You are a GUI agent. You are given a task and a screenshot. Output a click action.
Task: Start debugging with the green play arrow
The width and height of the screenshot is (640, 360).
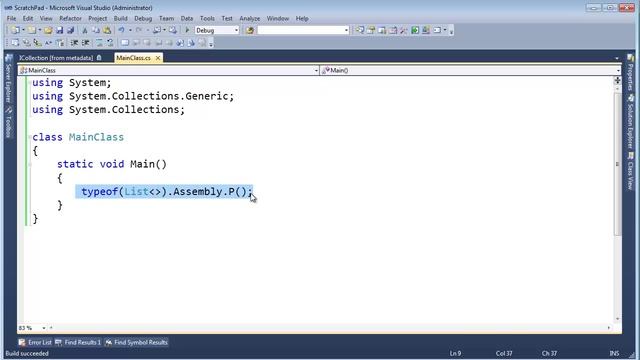[x=187, y=30]
